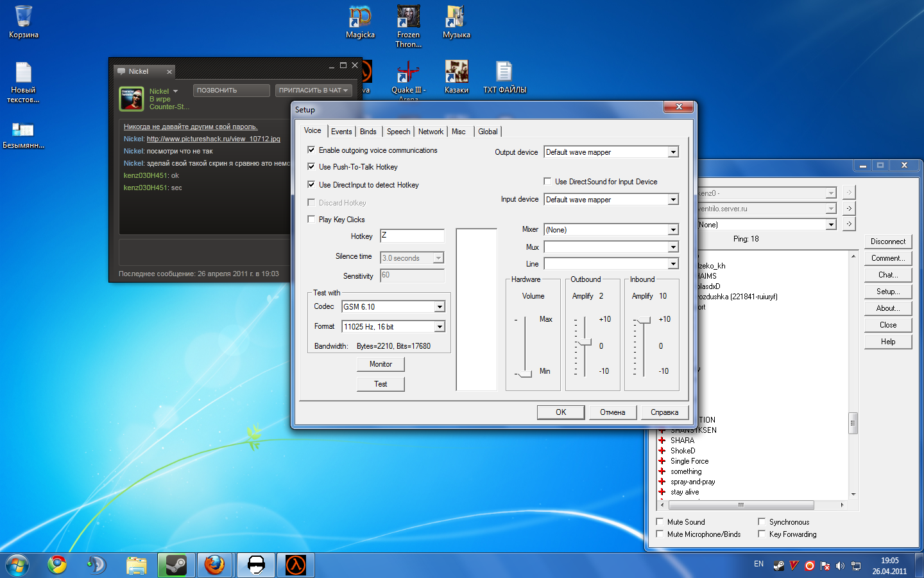Expand the Mux dropdown
Viewport: 924px width, 578px height.
click(673, 247)
